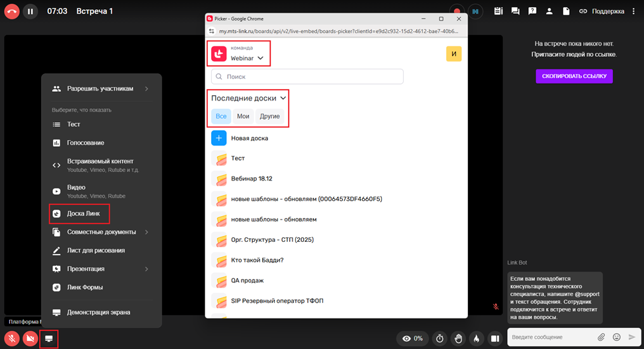
Task: Open the questions panel icon
Action: 532,11
